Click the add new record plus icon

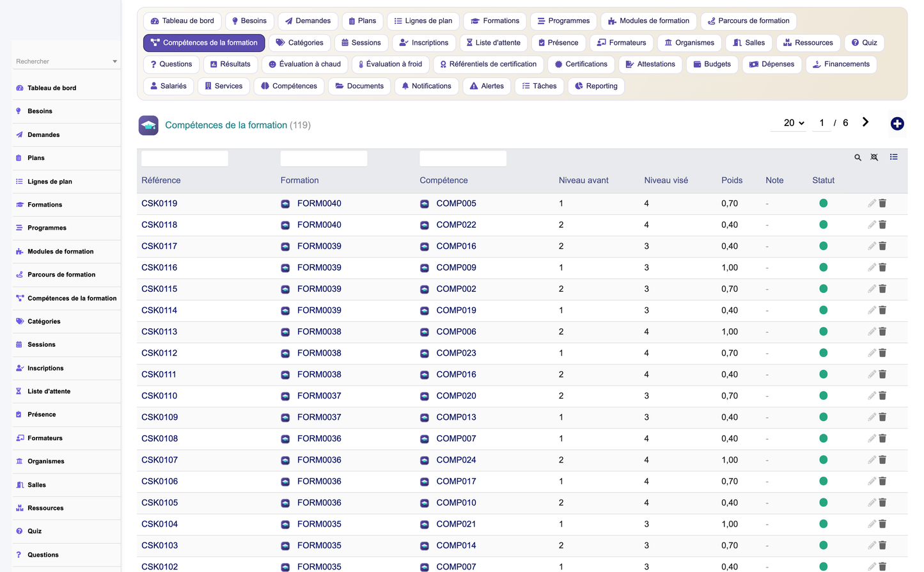pyautogui.click(x=897, y=123)
